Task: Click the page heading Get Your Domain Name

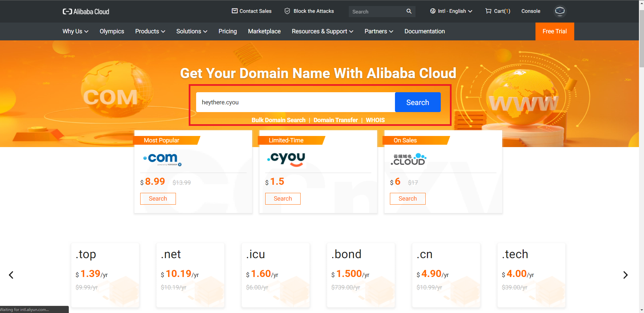Action: [x=318, y=73]
